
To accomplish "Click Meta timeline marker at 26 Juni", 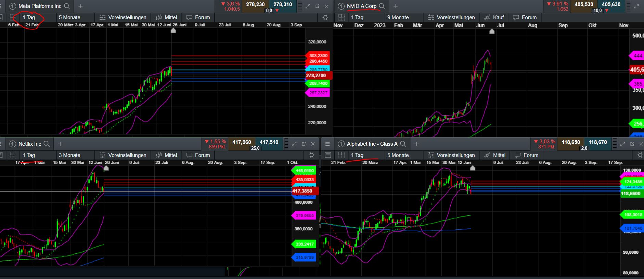I will 173,30.
